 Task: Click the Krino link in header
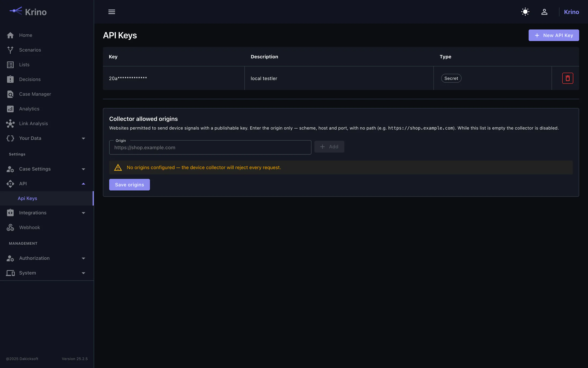[x=571, y=12]
